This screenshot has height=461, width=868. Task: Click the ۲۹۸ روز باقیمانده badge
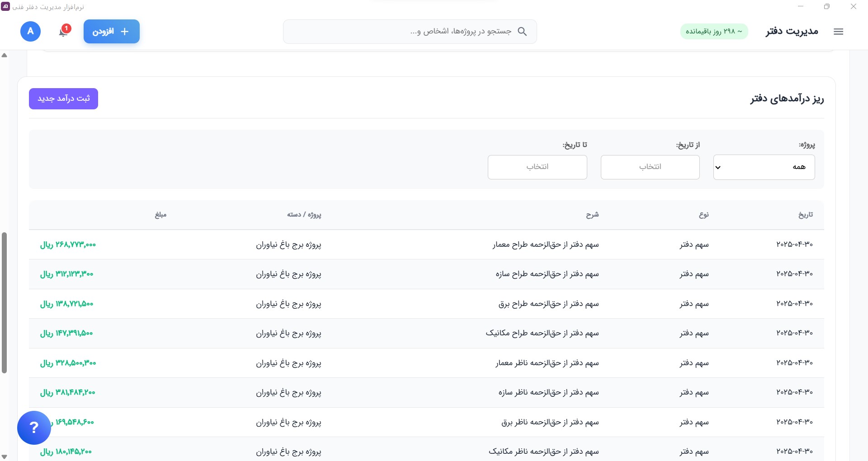pos(714,31)
